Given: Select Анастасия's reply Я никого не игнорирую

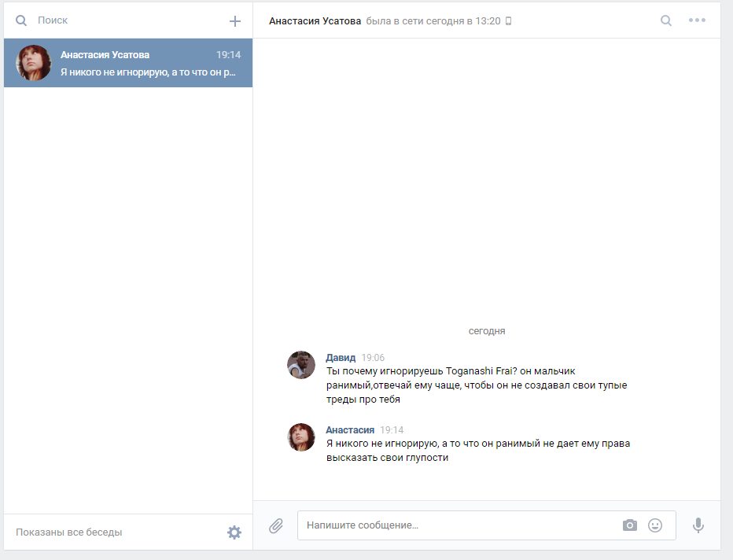Looking at the screenshot, I should coord(477,450).
